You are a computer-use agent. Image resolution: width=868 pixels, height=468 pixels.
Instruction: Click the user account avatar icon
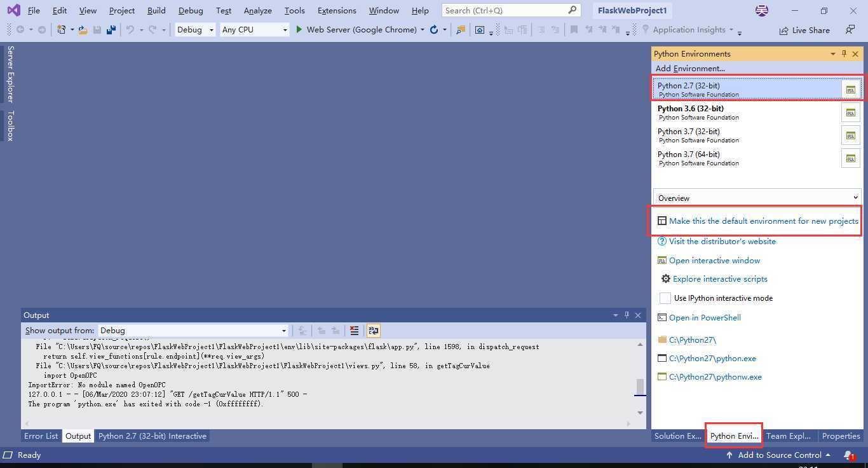[x=761, y=10]
